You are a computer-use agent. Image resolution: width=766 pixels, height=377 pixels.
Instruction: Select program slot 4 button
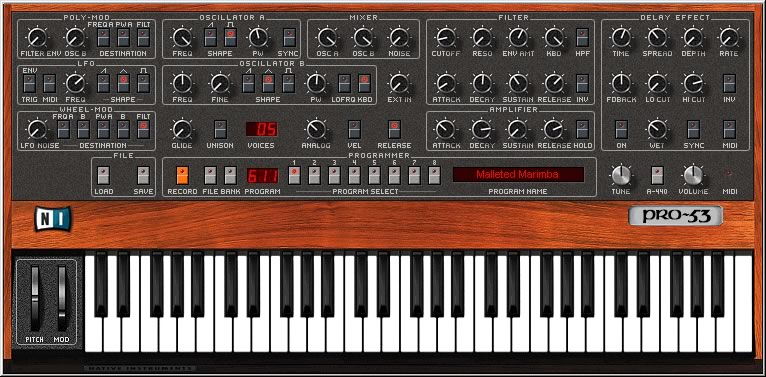(354, 175)
